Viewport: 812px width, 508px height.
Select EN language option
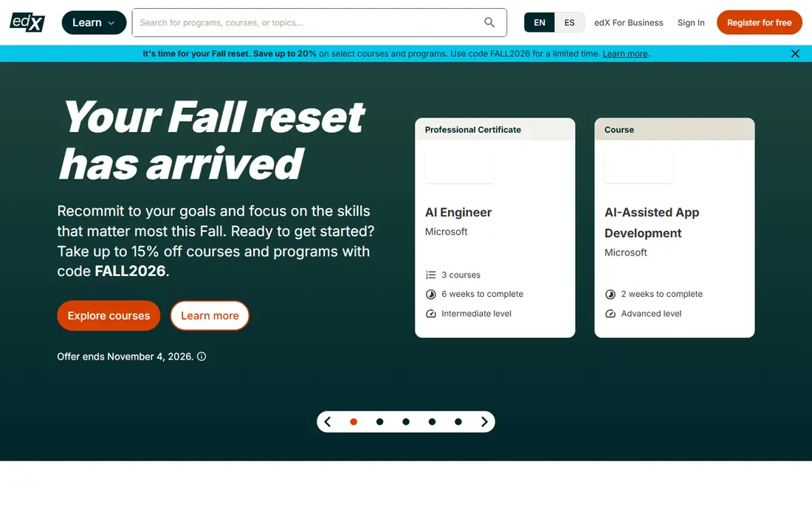(x=539, y=22)
